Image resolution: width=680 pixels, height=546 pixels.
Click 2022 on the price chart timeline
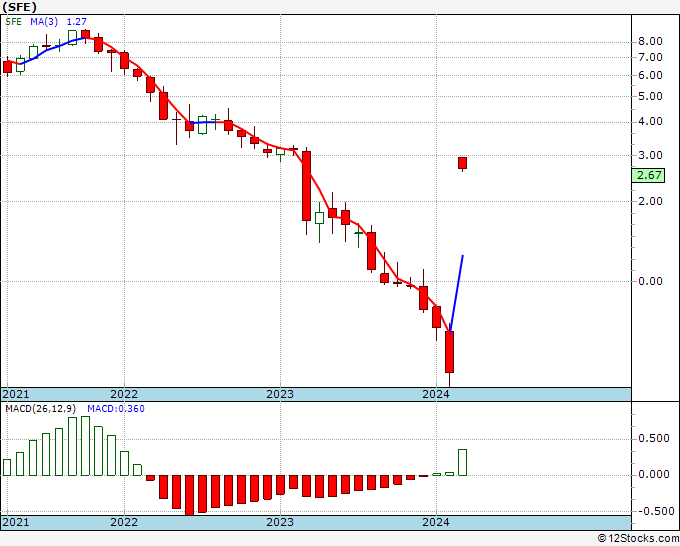(124, 394)
